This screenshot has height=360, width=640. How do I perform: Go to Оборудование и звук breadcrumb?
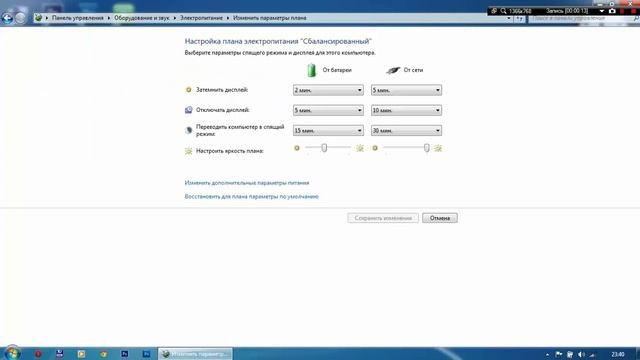142,18
